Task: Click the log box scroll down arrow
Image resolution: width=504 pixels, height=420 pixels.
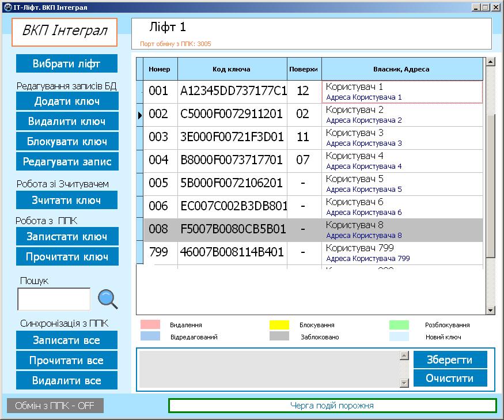Action: [404, 383]
